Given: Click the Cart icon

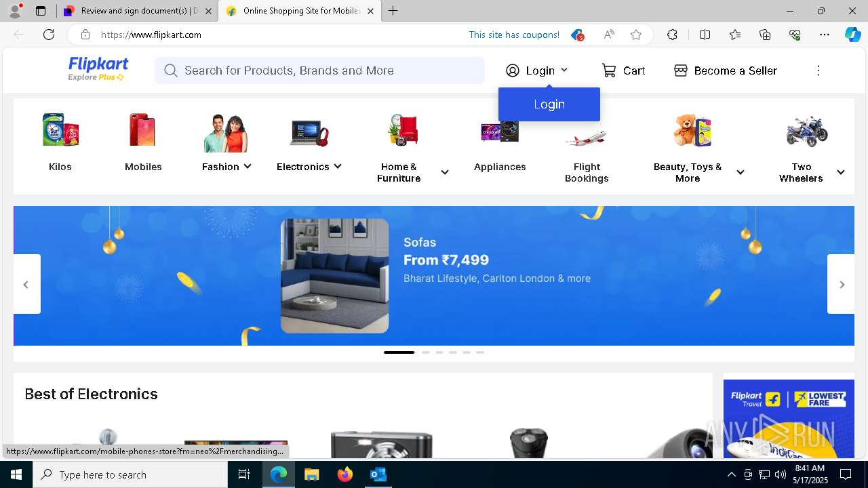Looking at the screenshot, I should point(609,70).
